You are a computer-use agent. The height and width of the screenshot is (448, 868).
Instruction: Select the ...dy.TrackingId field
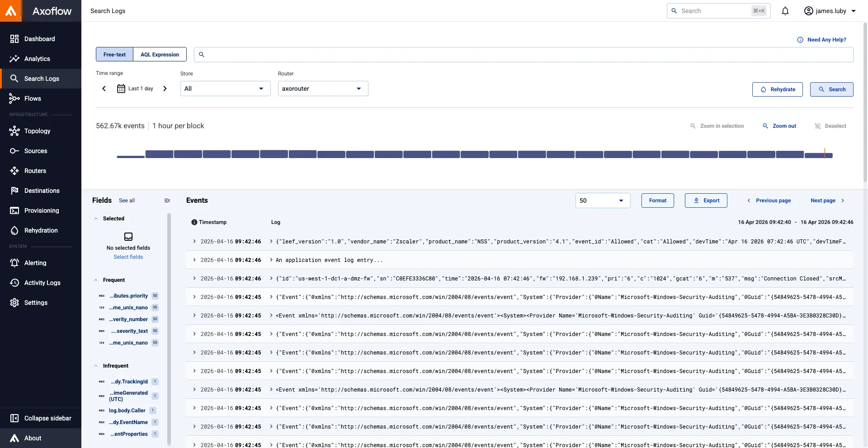coord(128,382)
